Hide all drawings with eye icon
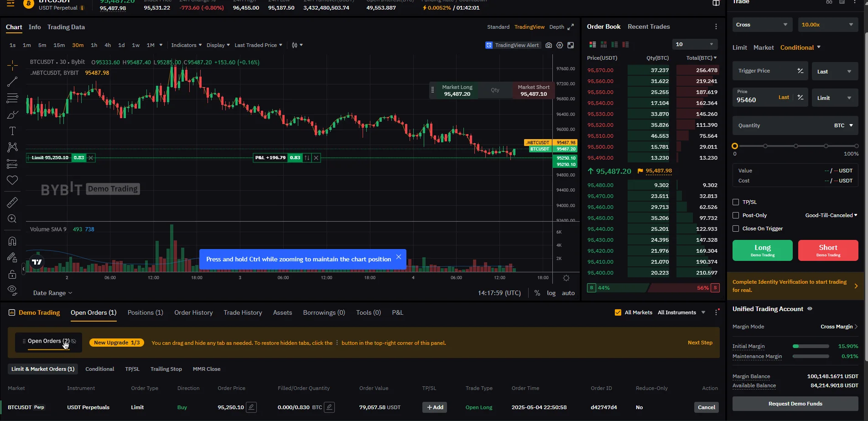This screenshot has height=421, width=868. point(12,290)
